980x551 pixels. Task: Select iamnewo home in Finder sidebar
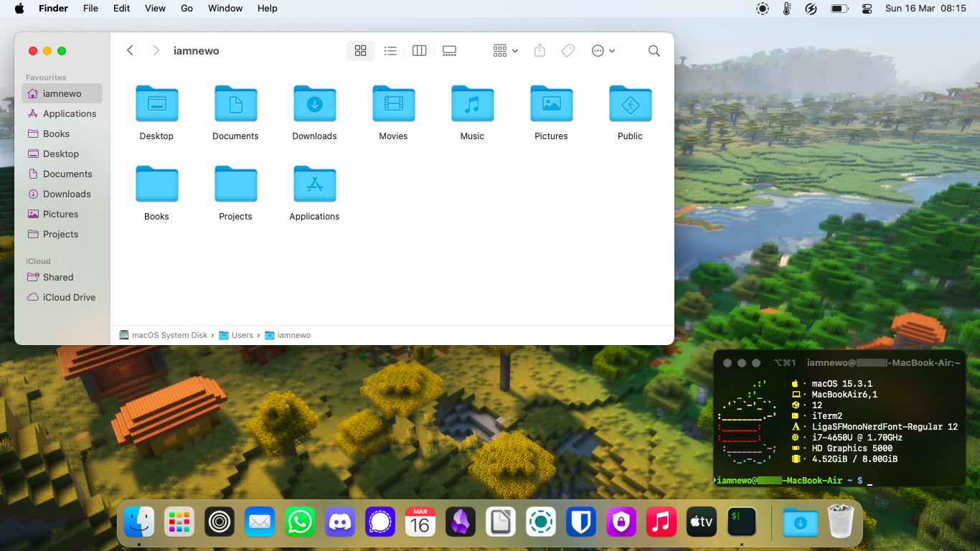[62, 93]
